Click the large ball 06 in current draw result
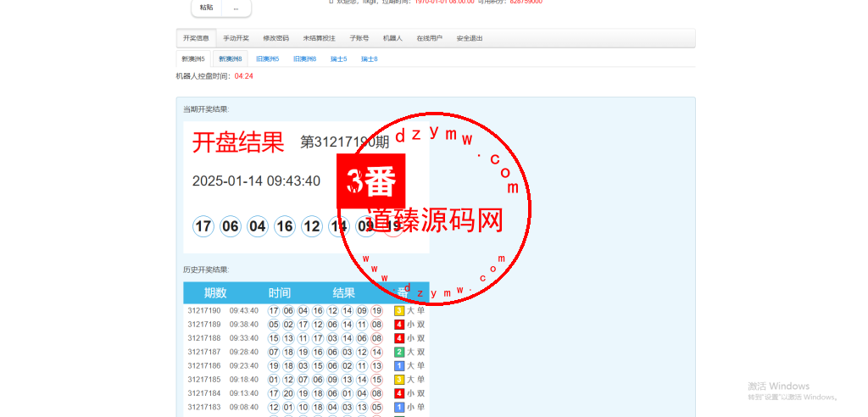 pyautogui.click(x=231, y=226)
